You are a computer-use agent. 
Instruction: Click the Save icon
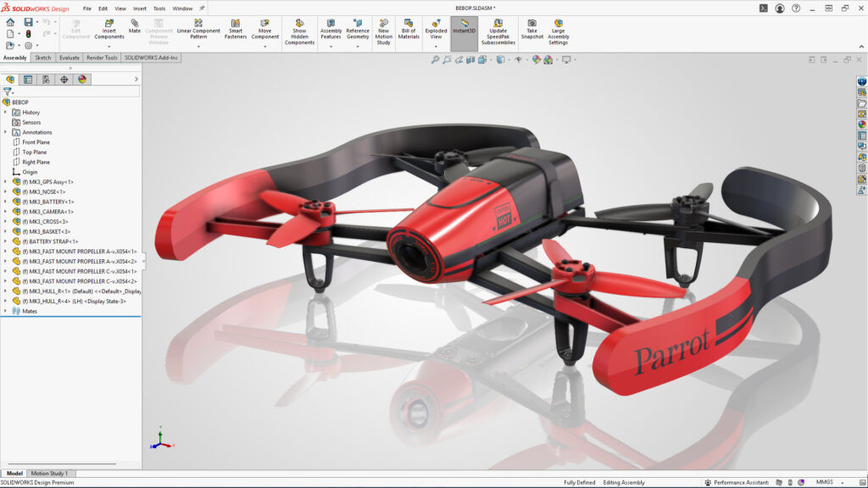click(x=28, y=22)
